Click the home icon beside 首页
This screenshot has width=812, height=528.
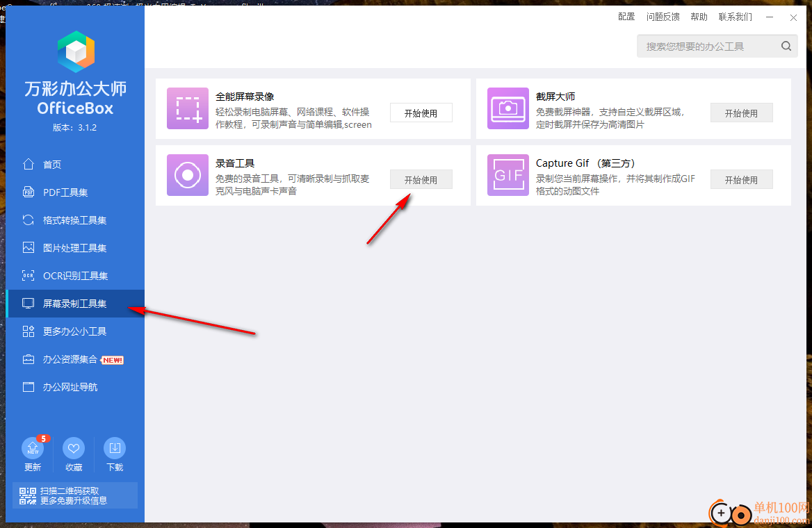(29, 164)
